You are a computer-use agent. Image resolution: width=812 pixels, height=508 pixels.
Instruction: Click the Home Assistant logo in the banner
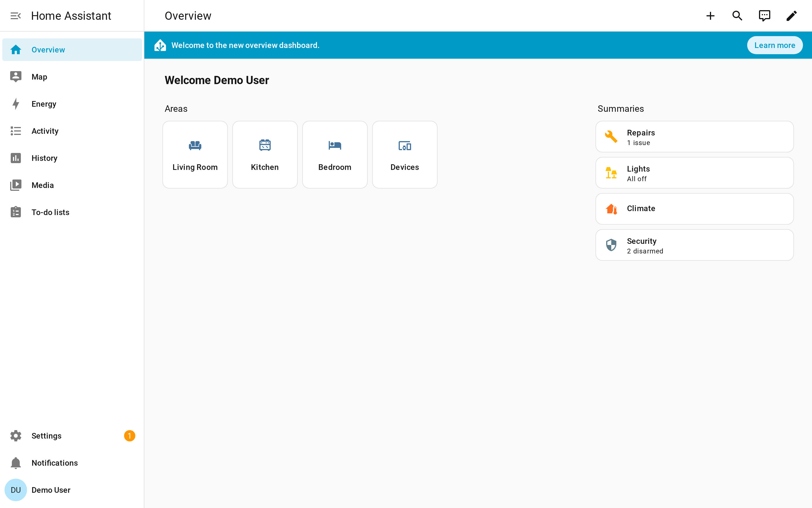(160, 45)
